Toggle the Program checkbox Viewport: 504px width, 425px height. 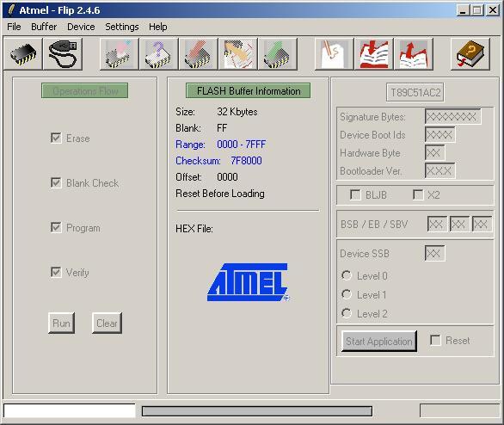(x=56, y=227)
